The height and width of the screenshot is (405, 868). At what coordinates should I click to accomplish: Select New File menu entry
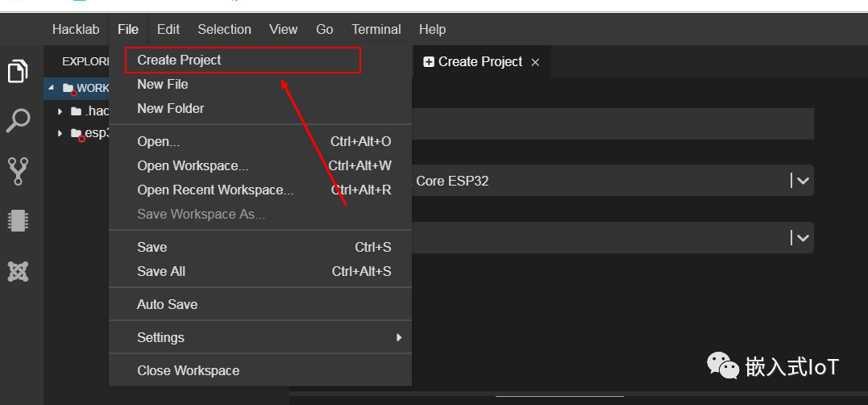pyautogui.click(x=163, y=84)
